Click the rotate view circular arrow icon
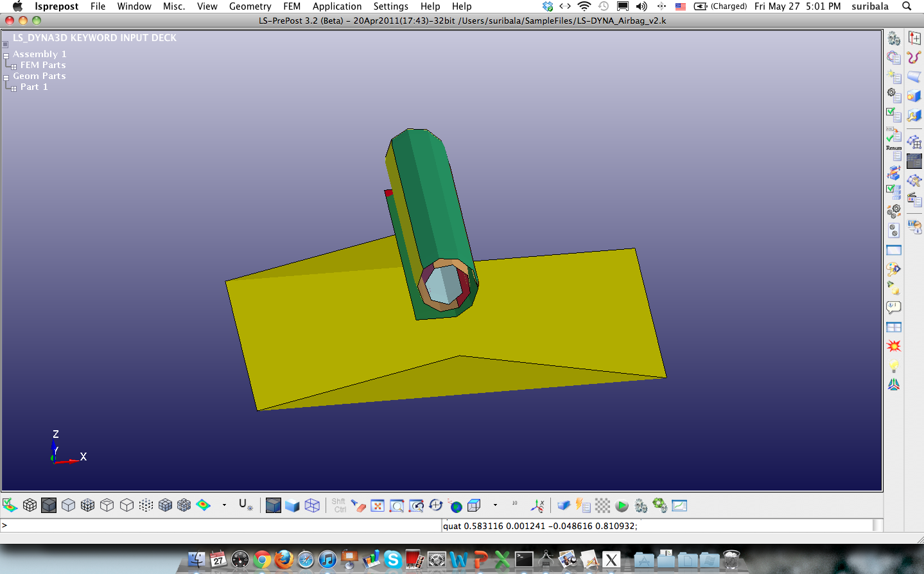 point(436,505)
